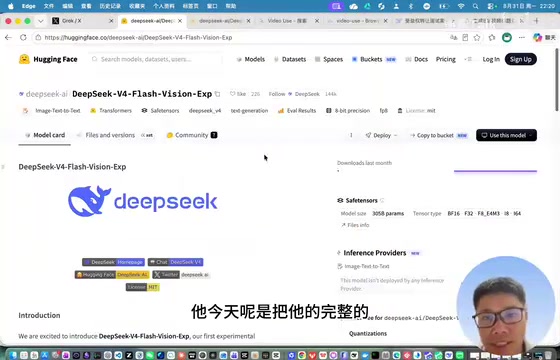
Task: Click the Image-Text-to-Text tag
Action: point(52,111)
